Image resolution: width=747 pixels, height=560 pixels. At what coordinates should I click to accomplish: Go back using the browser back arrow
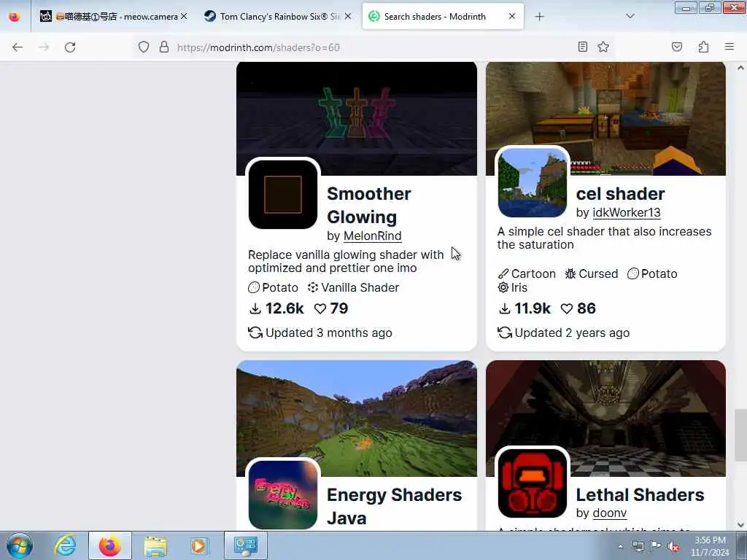coord(18,47)
